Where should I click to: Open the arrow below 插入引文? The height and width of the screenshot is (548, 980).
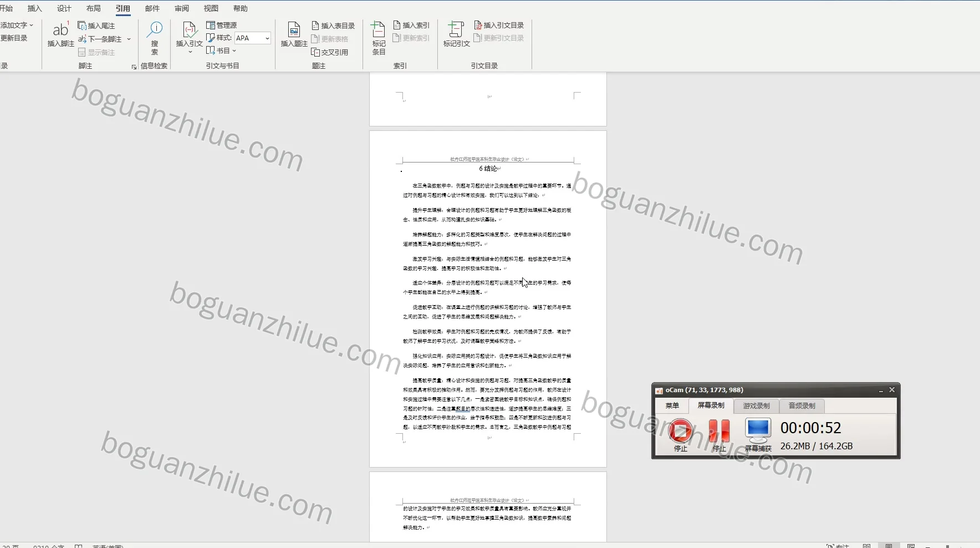(190, 52)
